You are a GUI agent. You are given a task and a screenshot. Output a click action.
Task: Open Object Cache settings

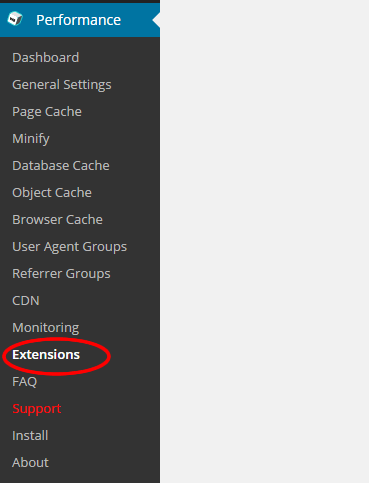tap(52, 193)
